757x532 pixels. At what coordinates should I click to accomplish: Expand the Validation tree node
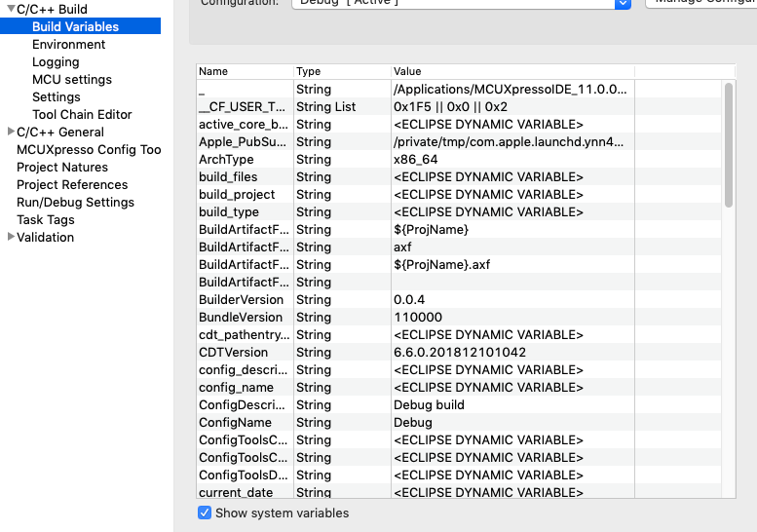pos(10,237)
